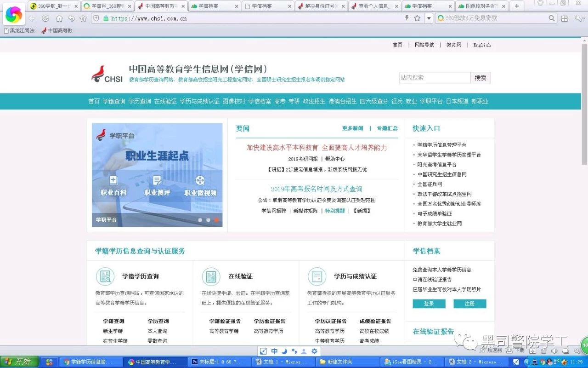The height and width of the screenshot is (368, 588).
Task: Open the search engine selector dropdown arrow
Action: (x=429, y=18)
